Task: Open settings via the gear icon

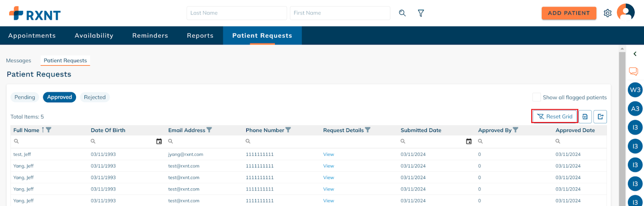Action: [608, 13]
